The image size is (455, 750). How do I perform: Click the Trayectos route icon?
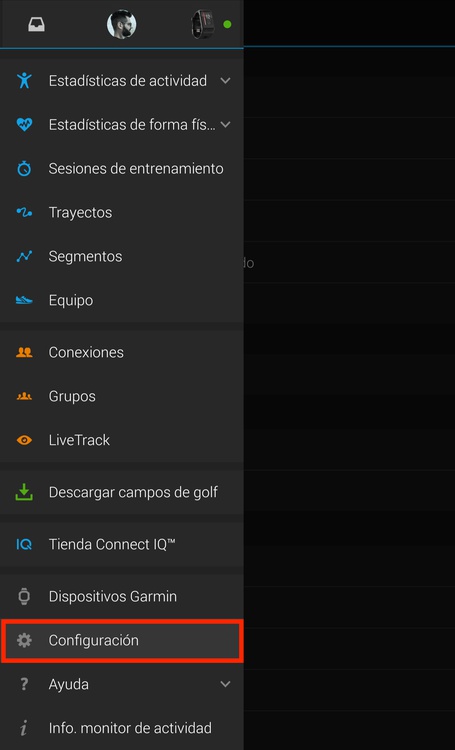click(x=24, y=212)
